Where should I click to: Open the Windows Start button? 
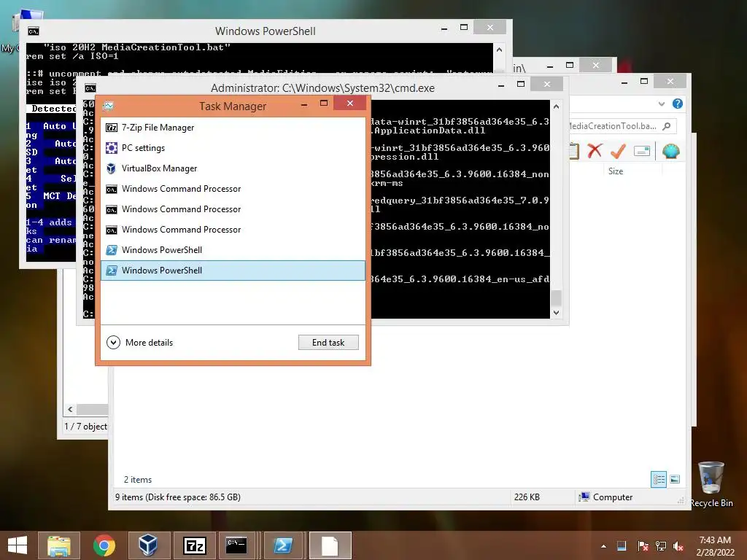(18, 545)
